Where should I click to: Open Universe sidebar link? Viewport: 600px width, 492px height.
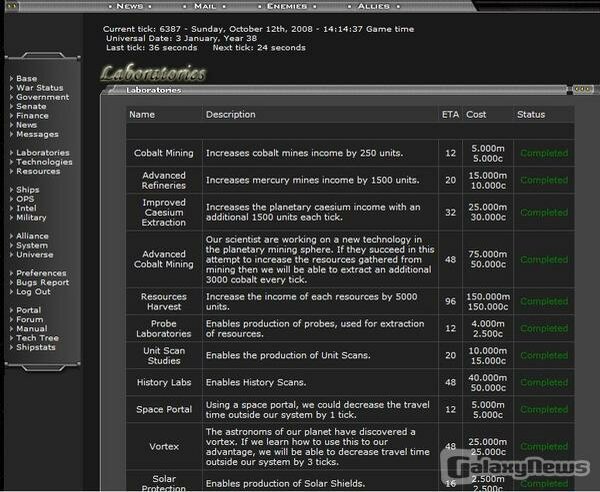point(34,254)
